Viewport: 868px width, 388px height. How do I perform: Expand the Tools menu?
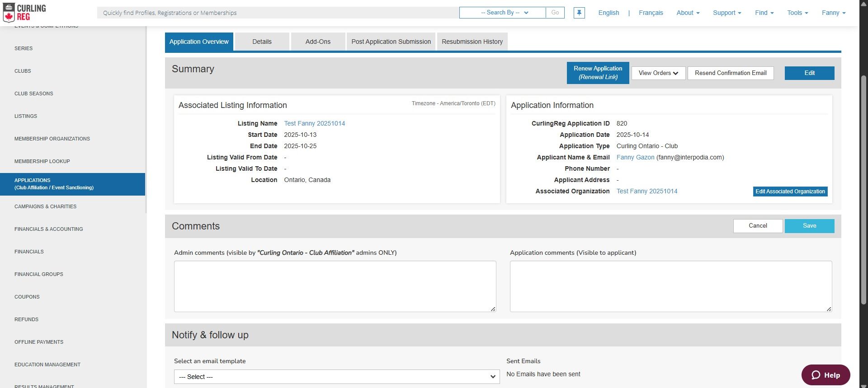[x=797, y=13]
